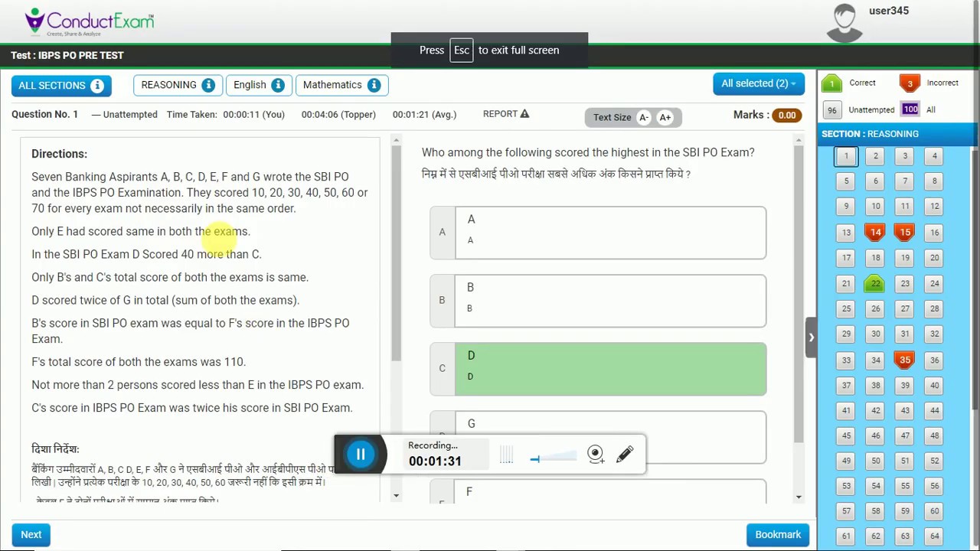980x551 pixels.
Task: Select the pencil annotation tool in recorder
Action: (x=625, y=455)
